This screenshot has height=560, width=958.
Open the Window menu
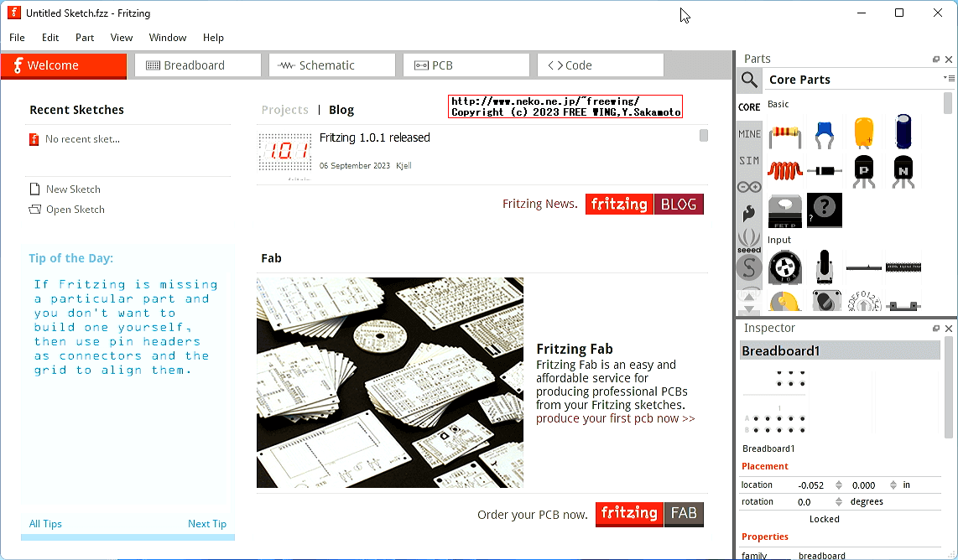[168, 37]
